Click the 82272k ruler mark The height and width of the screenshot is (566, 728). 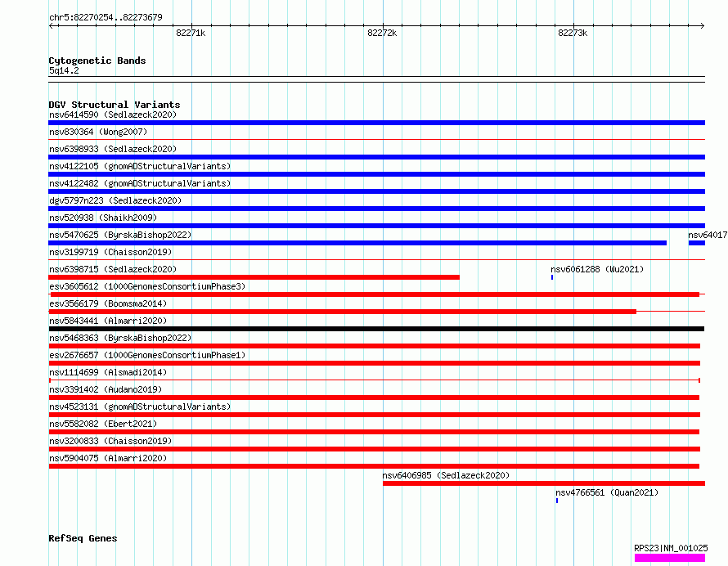382,33
